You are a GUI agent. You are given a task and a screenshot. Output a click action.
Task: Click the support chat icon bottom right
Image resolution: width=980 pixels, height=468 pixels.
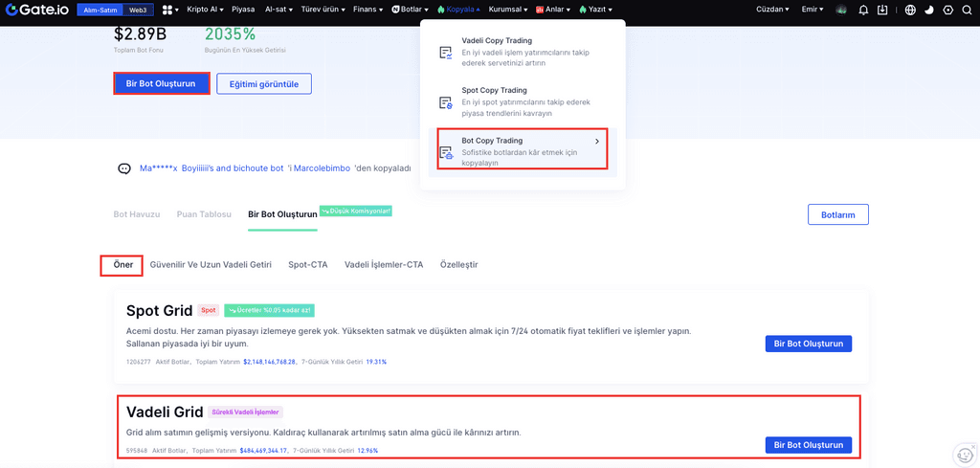[964, 456]
